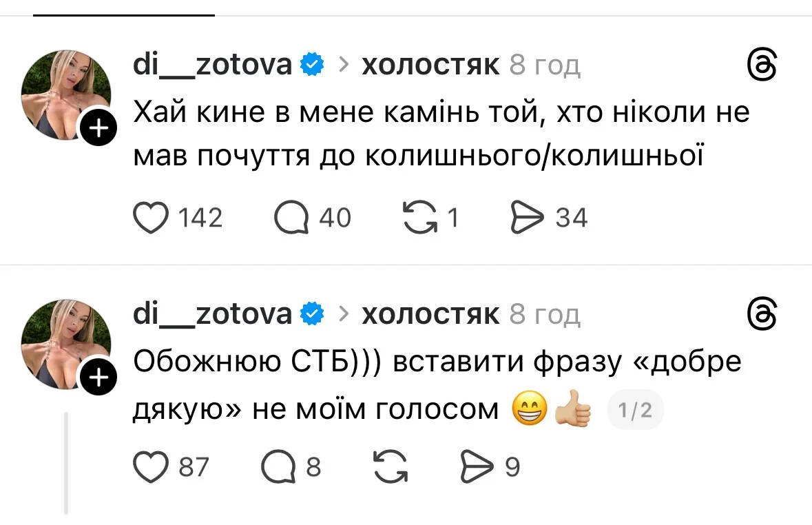The height and width of the screenshot is (525, 812).
Task: Send the second post to someone
Action: (478, 466)
